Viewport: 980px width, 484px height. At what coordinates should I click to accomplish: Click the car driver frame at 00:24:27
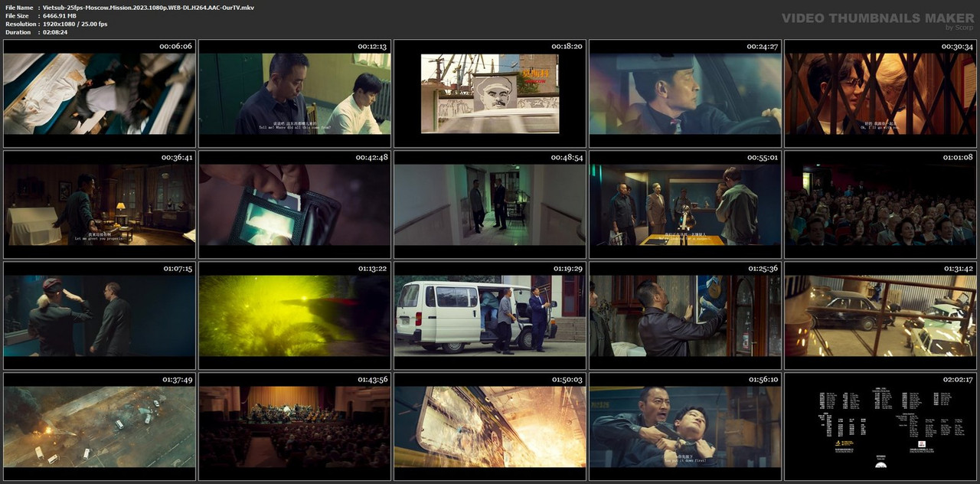point(685,93)
